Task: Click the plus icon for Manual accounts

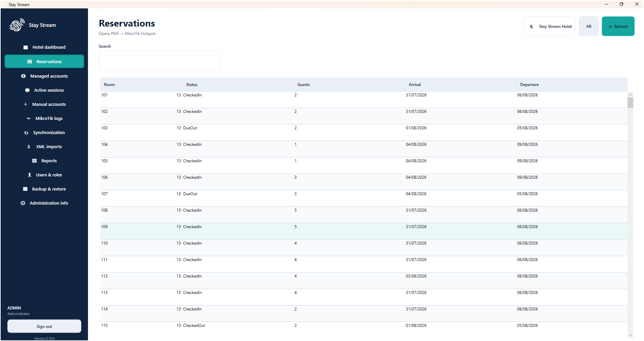Action: tap(26, 104)
